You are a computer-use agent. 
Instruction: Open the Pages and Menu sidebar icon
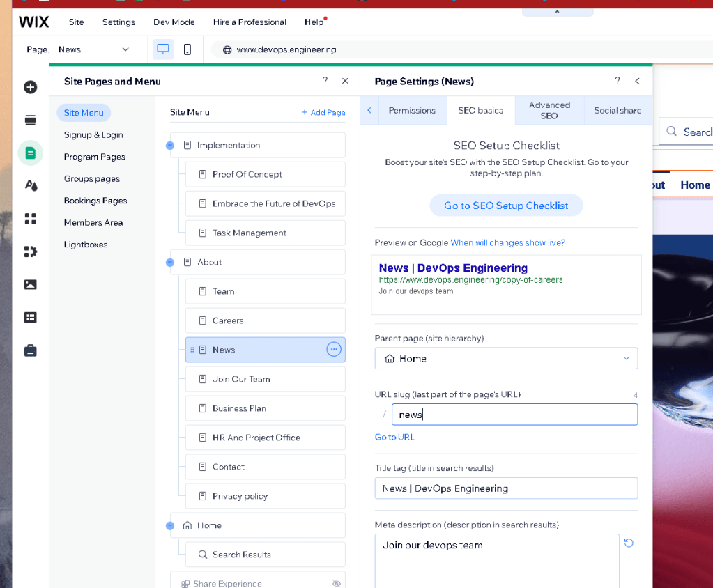coord(31,153)
